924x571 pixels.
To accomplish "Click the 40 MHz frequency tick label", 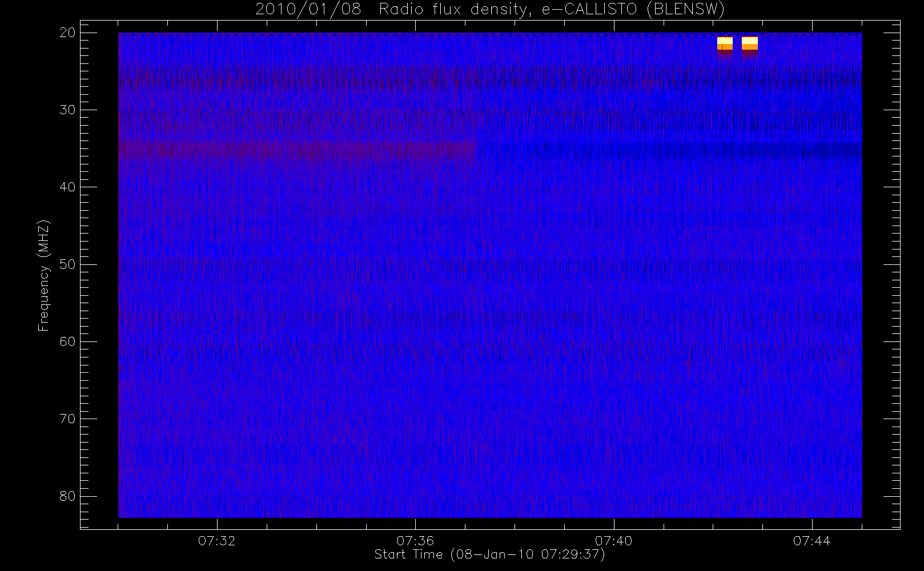I will 67,187.
